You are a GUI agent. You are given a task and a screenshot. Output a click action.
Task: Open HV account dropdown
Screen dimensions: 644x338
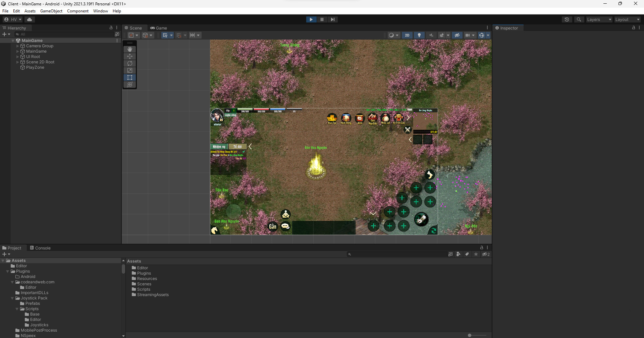pos(13,19)
